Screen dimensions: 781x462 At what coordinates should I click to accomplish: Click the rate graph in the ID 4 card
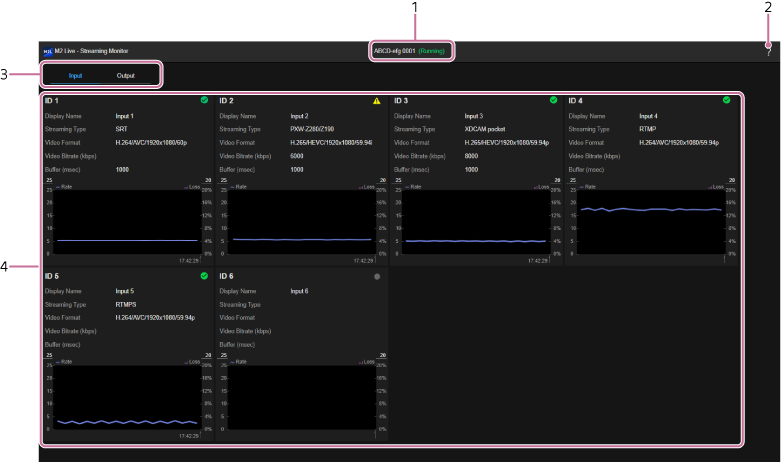tap(651, 222)
